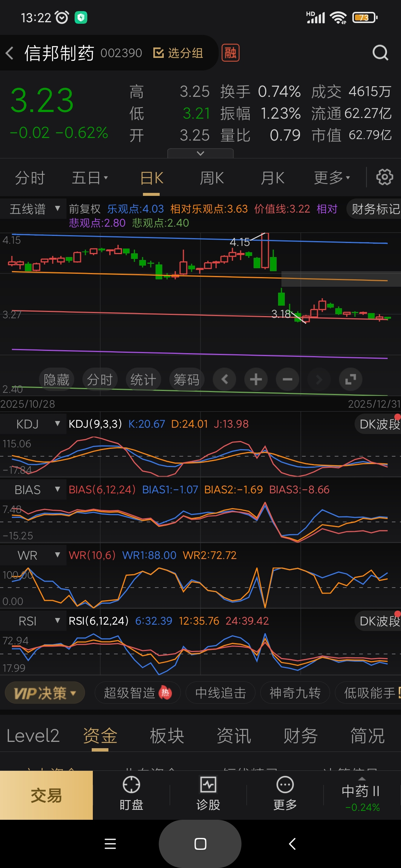Open the 简况 tab

tap(367, 736)
